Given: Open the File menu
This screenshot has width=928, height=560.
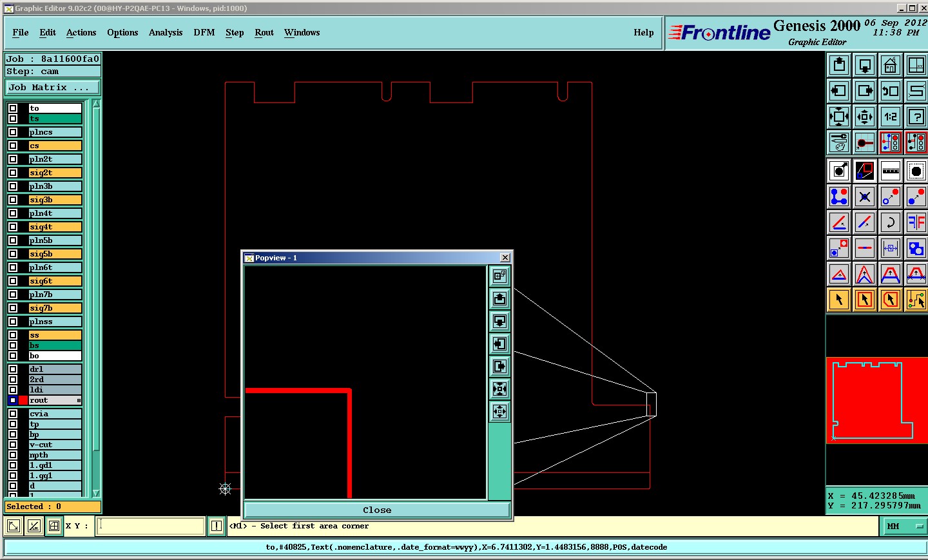Looking at the screenshot, I should tap(21, 33).
